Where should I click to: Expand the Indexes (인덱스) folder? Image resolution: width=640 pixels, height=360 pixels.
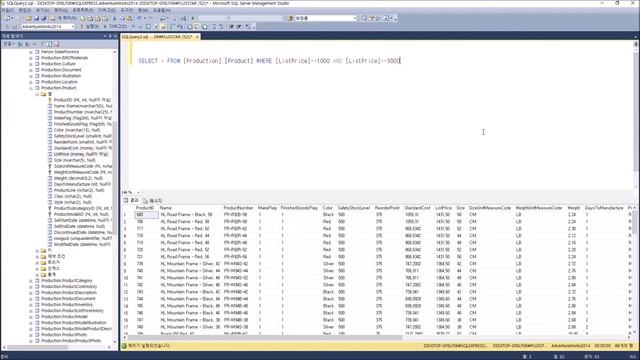coord(37,269)
